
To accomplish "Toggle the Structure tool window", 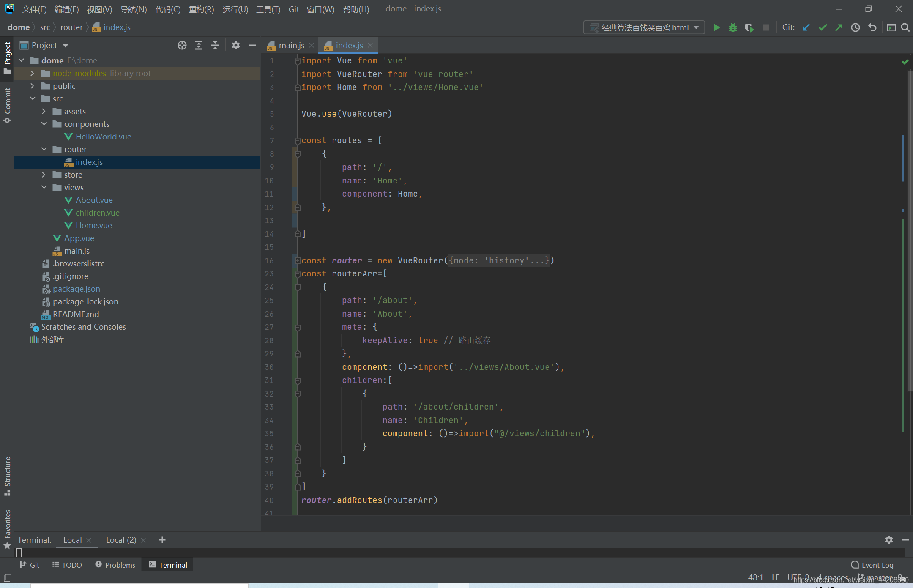I will point(7,476).
